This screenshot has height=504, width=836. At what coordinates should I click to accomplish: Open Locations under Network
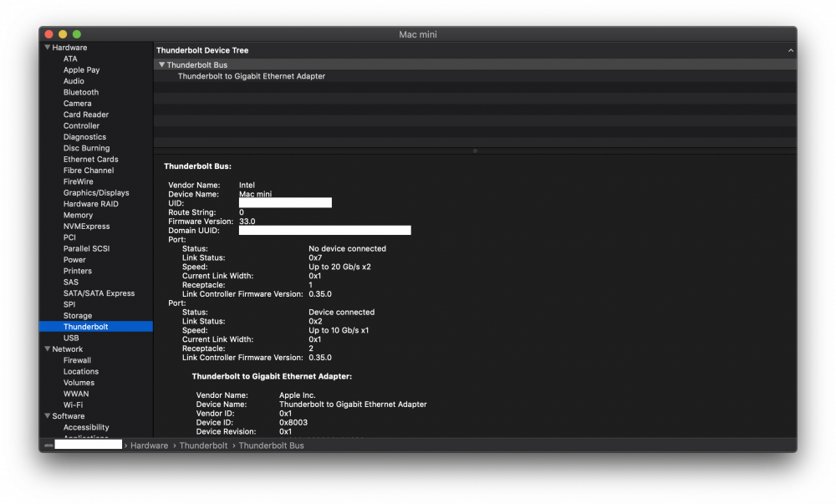coord(80,371)
